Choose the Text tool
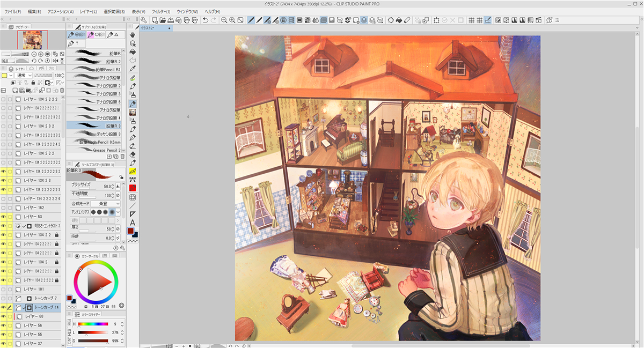 [133, 223]
